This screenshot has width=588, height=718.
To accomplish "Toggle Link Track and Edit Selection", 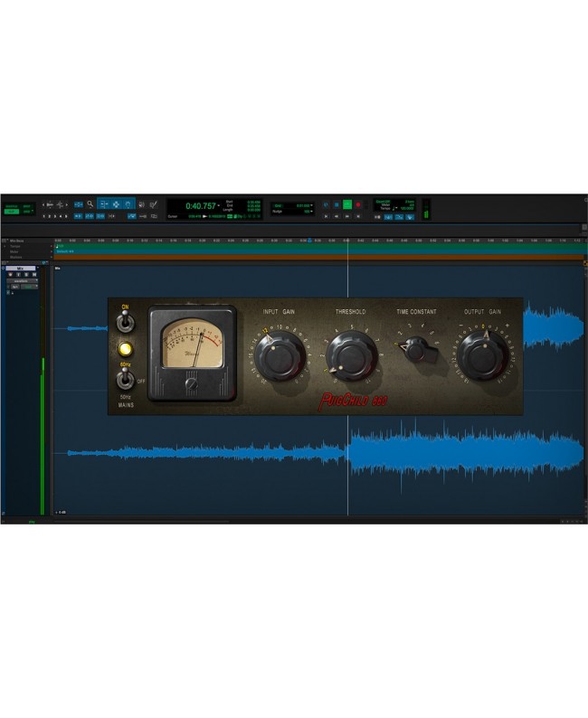I will (x=100, y=216).
